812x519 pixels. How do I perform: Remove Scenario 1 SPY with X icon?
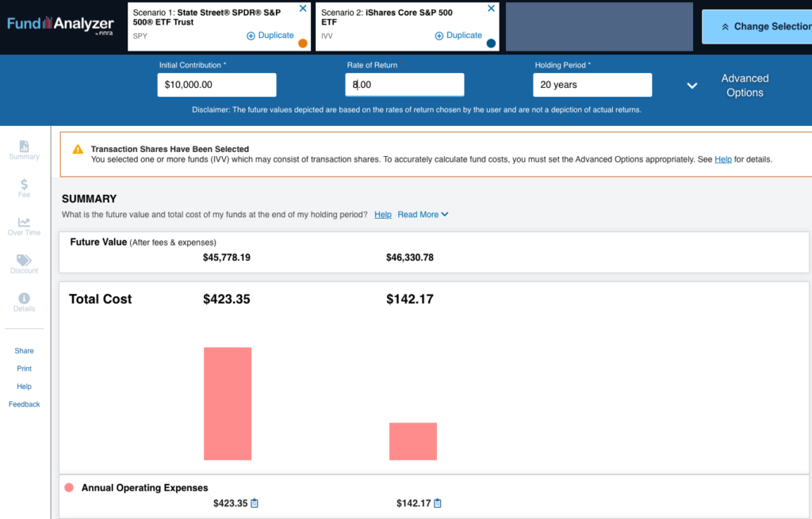coord(303,9)
